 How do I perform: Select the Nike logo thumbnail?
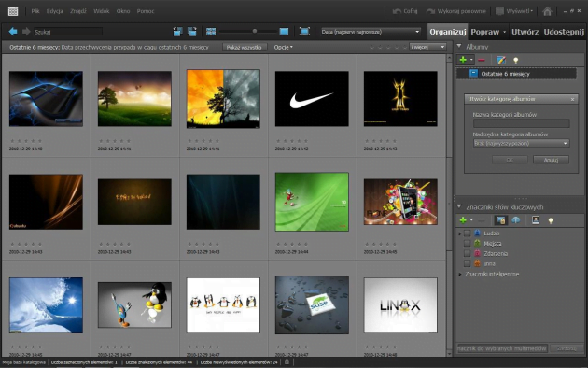coord(312,99)
